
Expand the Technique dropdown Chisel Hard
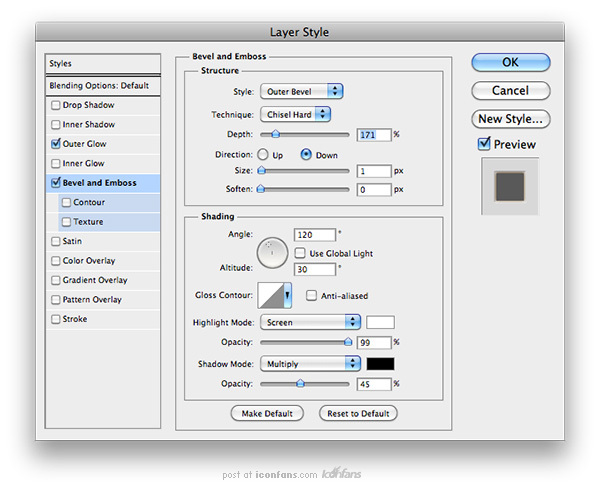pos(297,114)
